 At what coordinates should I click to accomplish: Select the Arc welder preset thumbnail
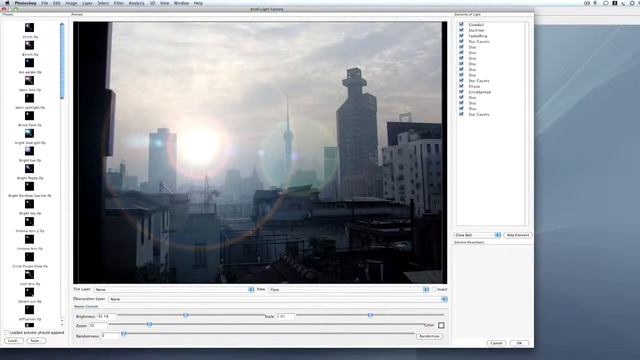tap(29, 62)
